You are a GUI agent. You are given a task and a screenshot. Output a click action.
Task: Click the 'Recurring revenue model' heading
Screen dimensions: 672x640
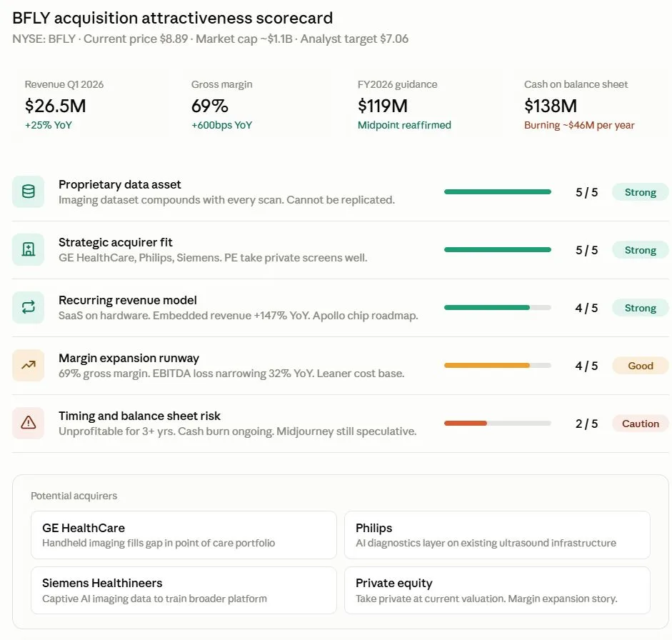coord(128,300)
